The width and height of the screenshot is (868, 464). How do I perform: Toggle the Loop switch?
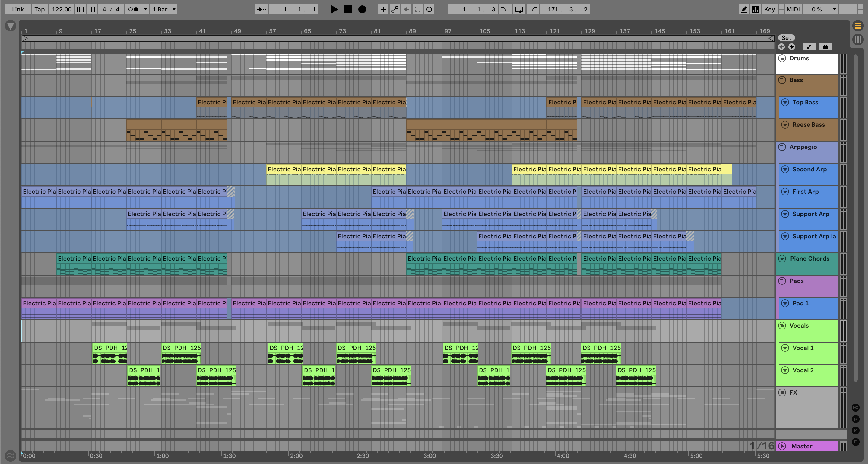coord(519,9)
